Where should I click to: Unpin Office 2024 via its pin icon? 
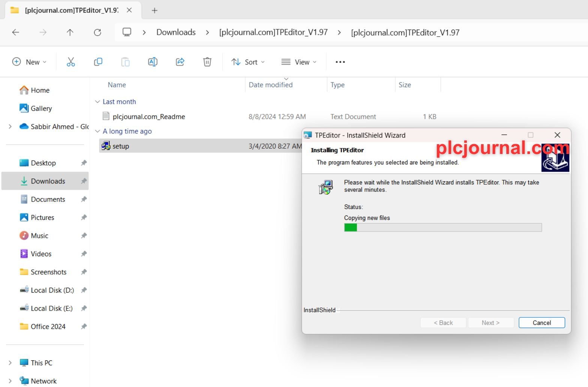pyautogui.click(x=84, y=326)
